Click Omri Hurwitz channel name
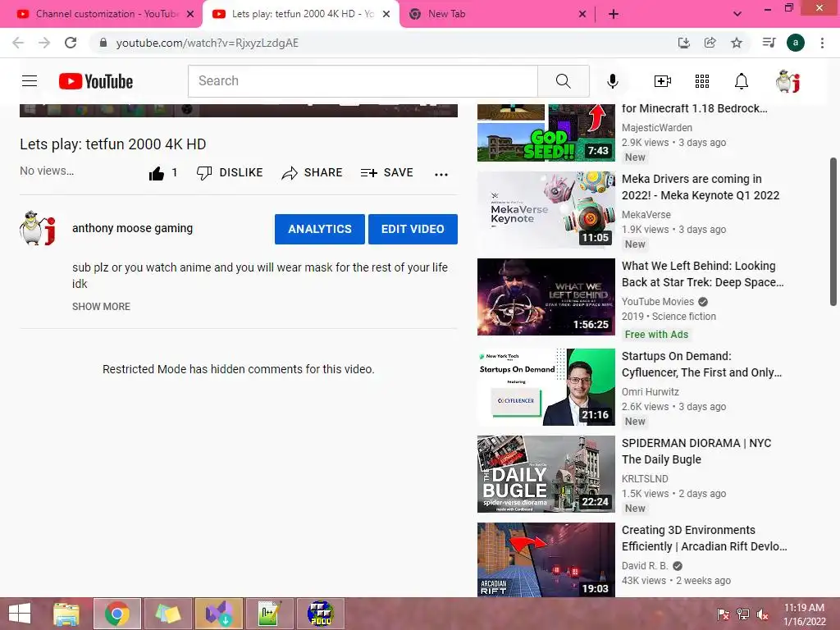Image resolution: width=840 pixels, height=630 pixels. (x=650, y=391)
